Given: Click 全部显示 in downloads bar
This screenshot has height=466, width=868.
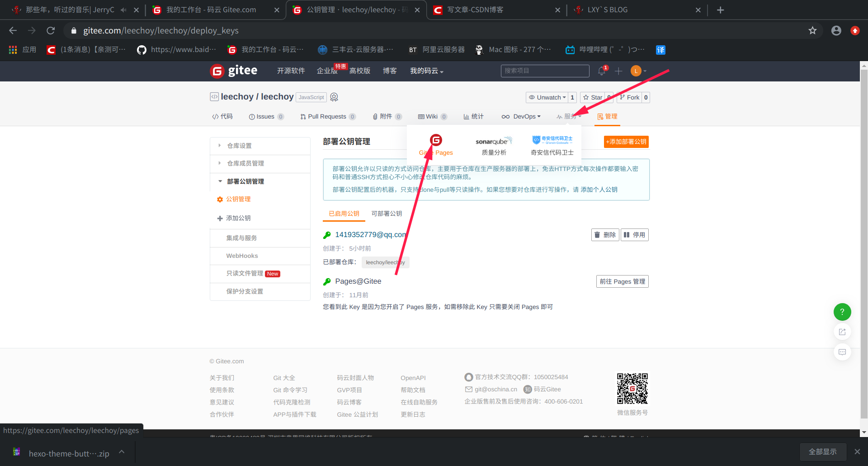Looking at the screenshot, I should click(822, 452).
